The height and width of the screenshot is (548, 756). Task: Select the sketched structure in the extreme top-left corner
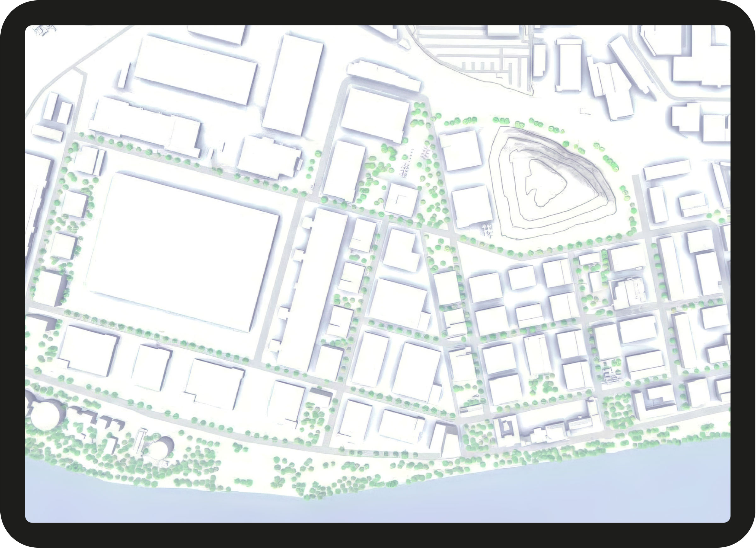click(43, 30)
